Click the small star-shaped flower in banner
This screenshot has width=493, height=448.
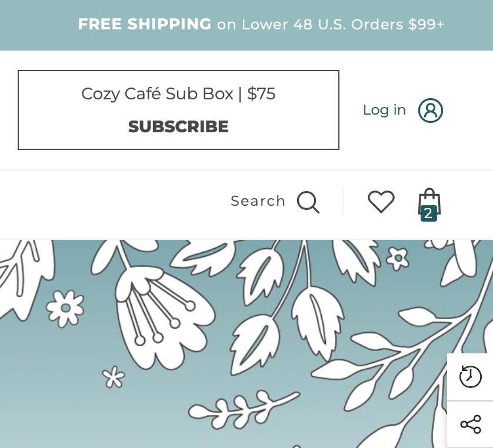(x=114, y=376)
